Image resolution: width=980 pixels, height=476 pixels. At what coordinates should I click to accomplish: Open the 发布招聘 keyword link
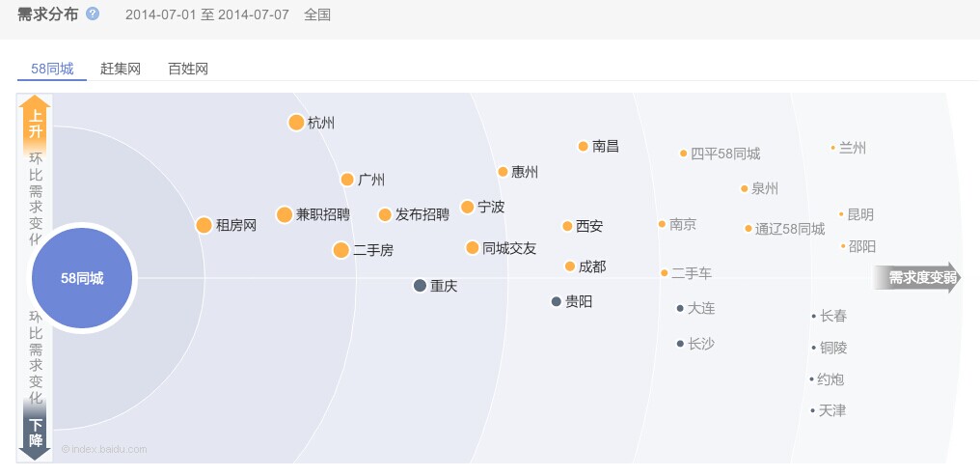coord(422,214)
